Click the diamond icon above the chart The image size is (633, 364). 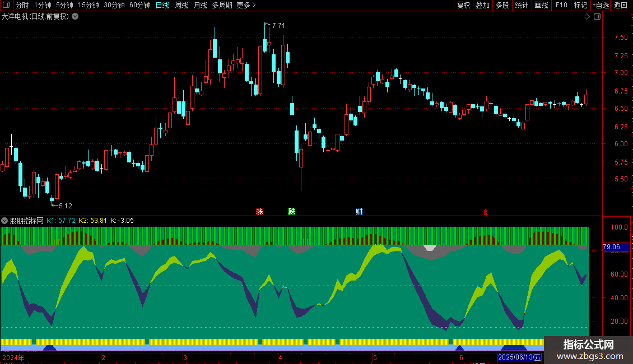pos(587,17)
